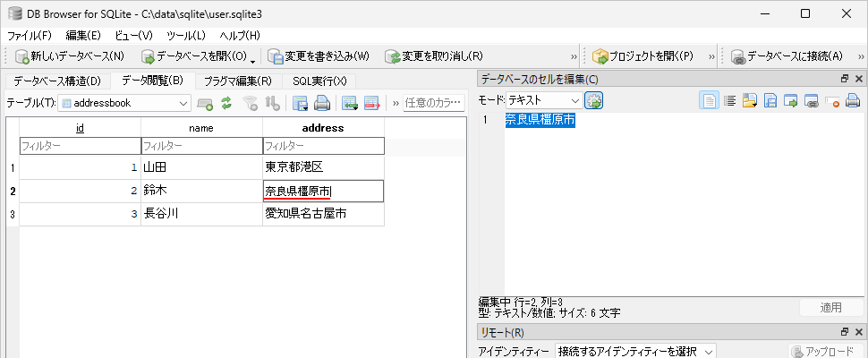Expand overflow chevron after Attach Database
The height and width of the screenshot is (358, 868).
tap(861, 55)
